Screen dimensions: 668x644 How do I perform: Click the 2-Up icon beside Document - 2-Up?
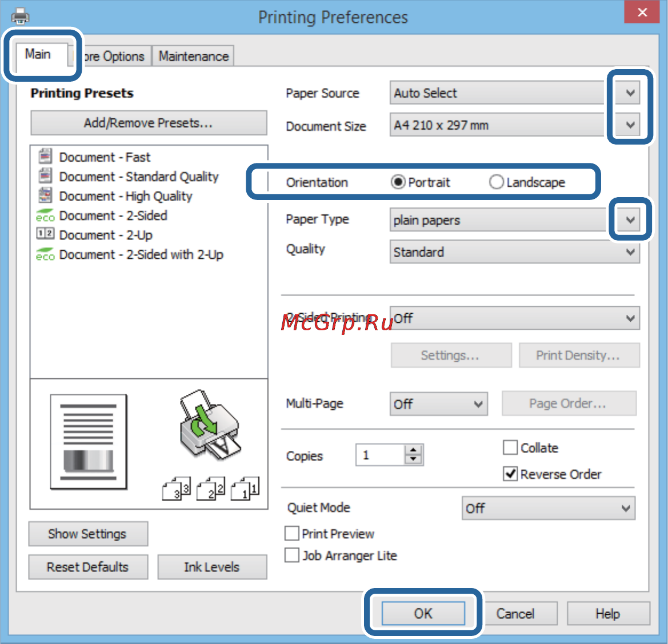pyautogui.click(x=45, y=233)
